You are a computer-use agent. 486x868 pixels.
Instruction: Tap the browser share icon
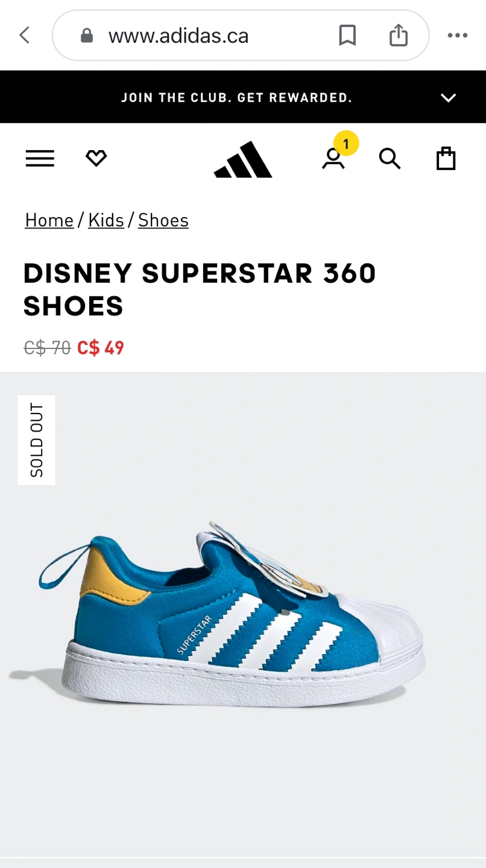pos(399,35)
